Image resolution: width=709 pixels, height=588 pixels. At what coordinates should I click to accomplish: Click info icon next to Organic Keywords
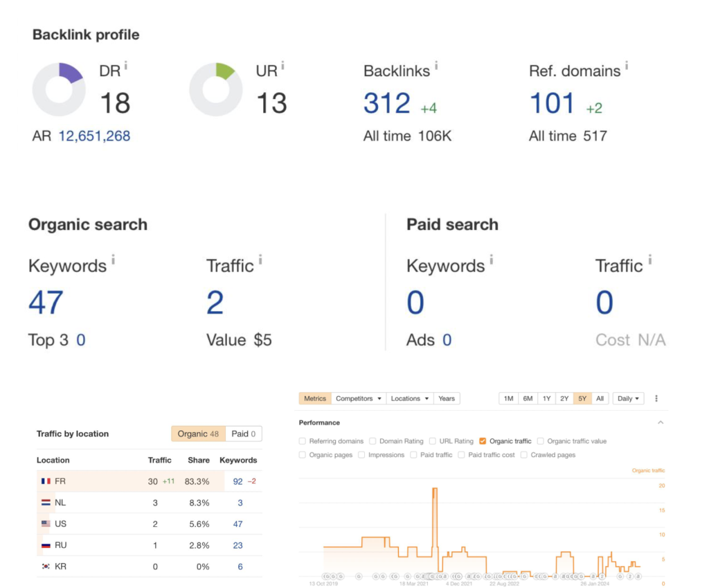coord(113,260)
